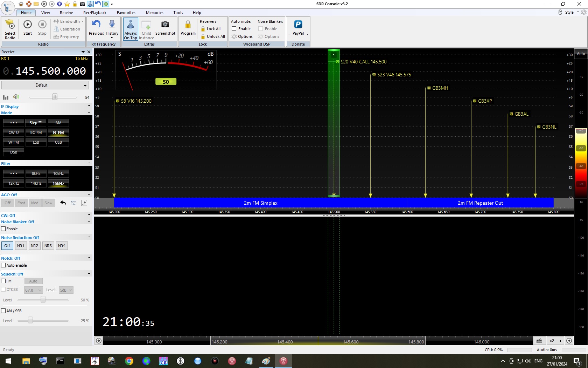Choose the NR2 noise reduction button
The height and width of the screenshot is (368, 588).
(x=34, y=246)
